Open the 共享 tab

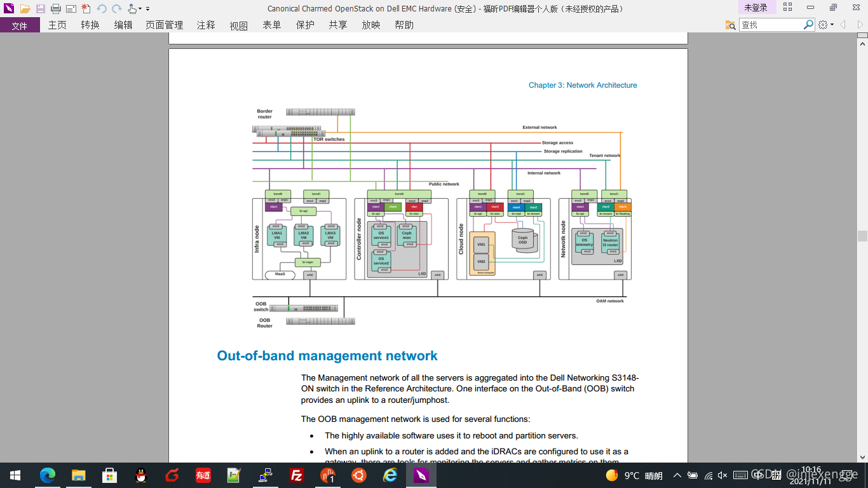click(x=338, y=25)
